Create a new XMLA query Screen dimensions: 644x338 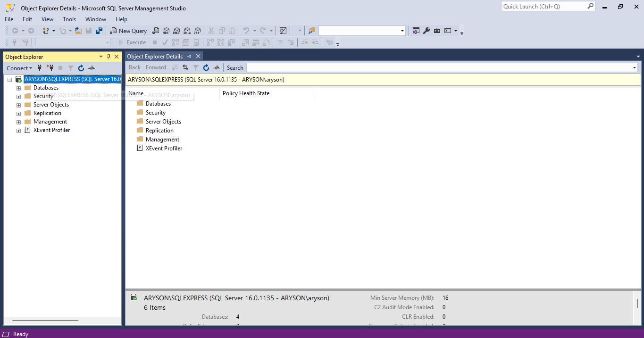[187, 31]
